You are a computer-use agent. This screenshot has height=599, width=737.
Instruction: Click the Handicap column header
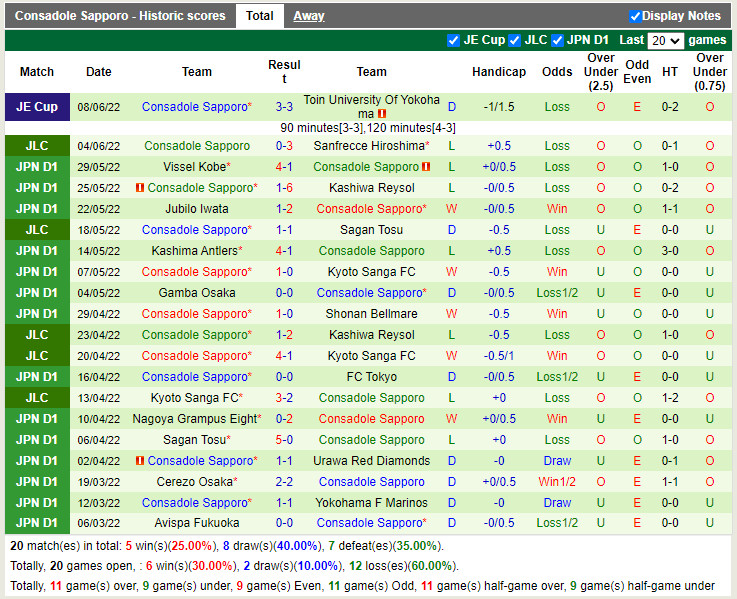(x=498, y=72)
